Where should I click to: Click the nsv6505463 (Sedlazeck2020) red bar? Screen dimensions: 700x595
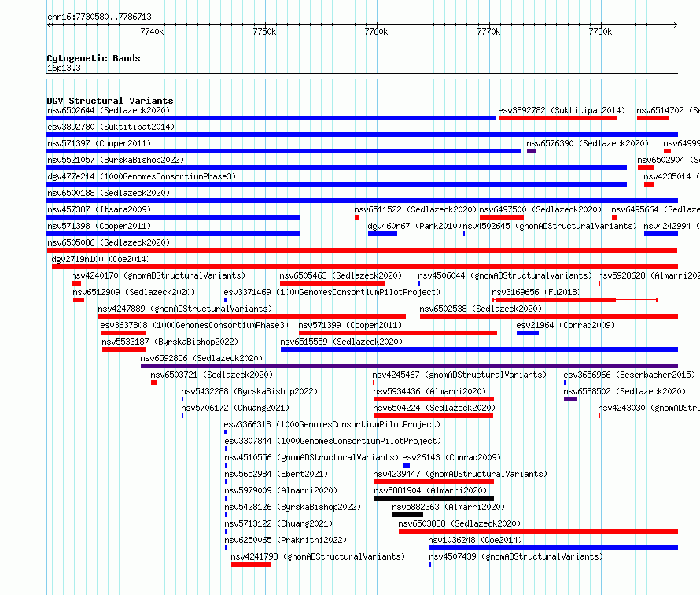click(x=332, y=283)
